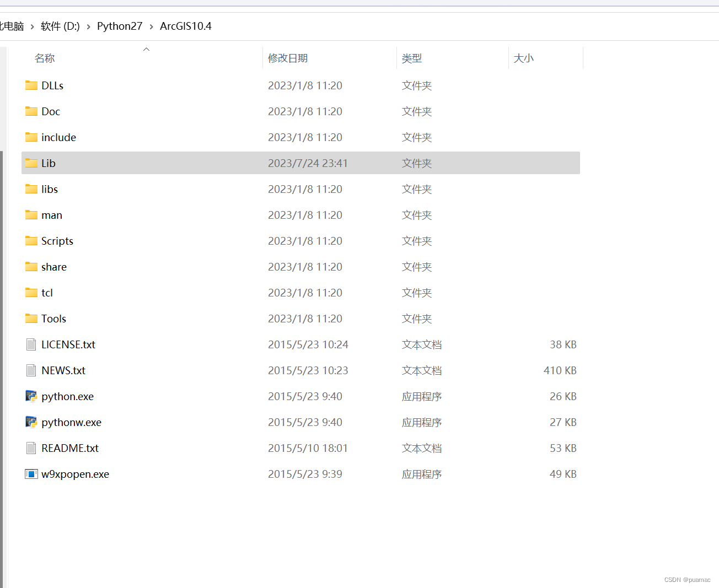Click the pythonw.exe application icon
Screen dimensions: 719x588
[31, 422]
